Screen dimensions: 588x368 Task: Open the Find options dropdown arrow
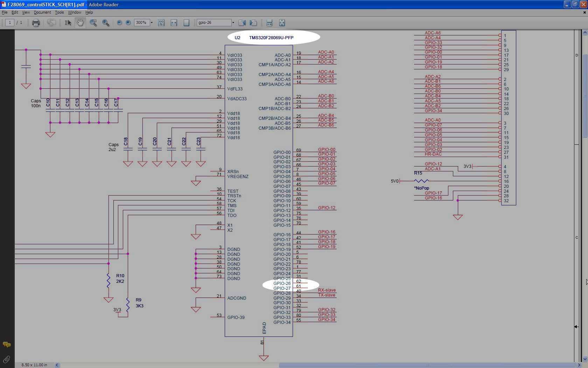click(233, 22)
